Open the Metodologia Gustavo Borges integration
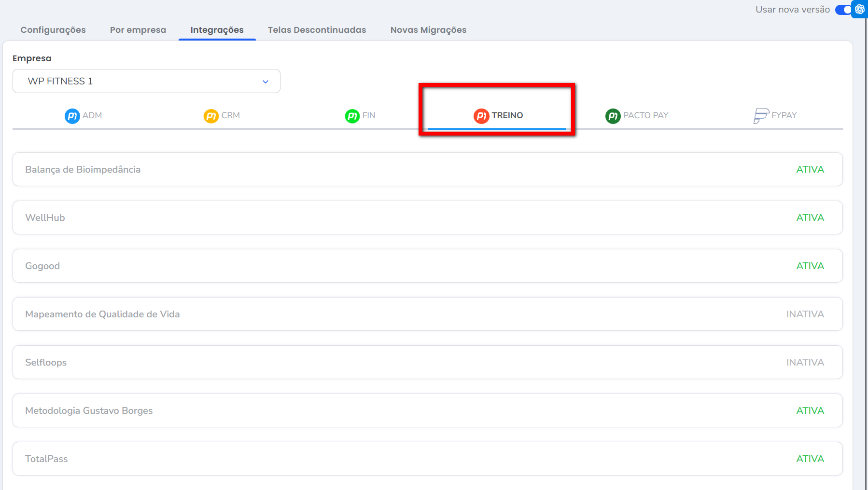Screen dimensions: 868x490 pyautogui.click(x=427, y=410)
